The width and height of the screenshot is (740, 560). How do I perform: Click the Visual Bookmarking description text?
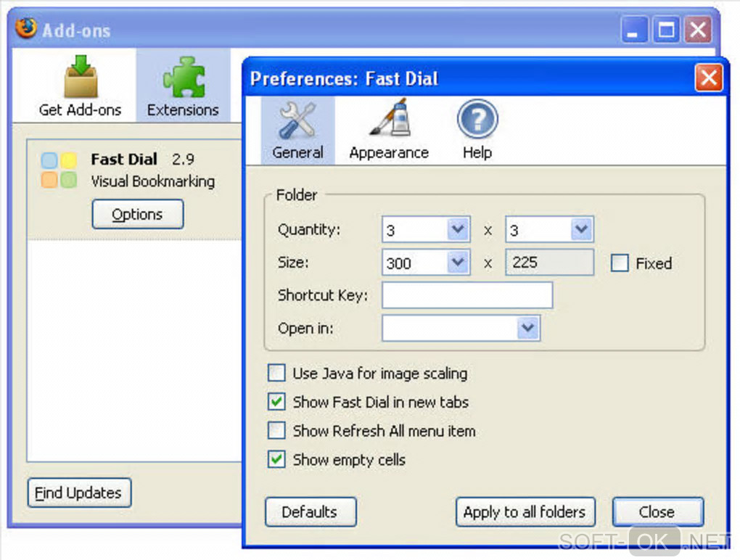(153, 181)
